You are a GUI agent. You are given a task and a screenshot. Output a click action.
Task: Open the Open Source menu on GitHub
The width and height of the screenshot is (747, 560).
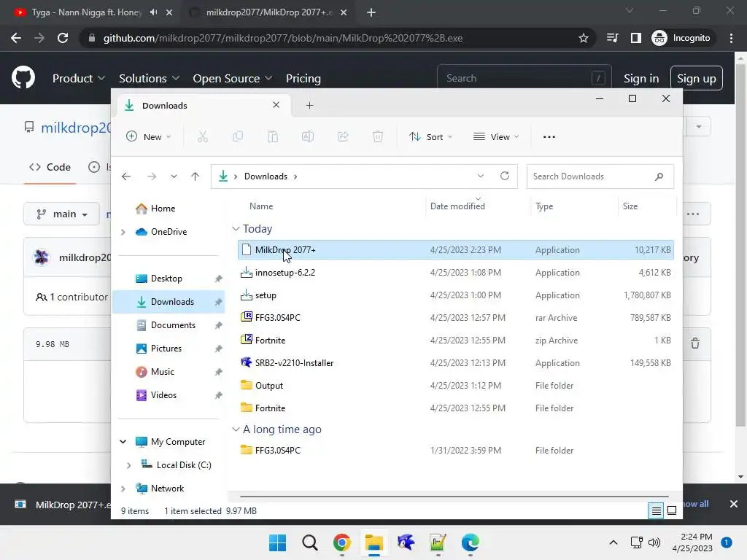tap(233, 78)
